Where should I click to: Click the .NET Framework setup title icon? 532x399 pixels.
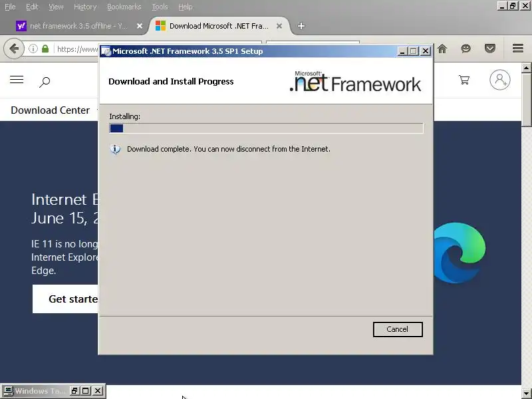(106, 51)
